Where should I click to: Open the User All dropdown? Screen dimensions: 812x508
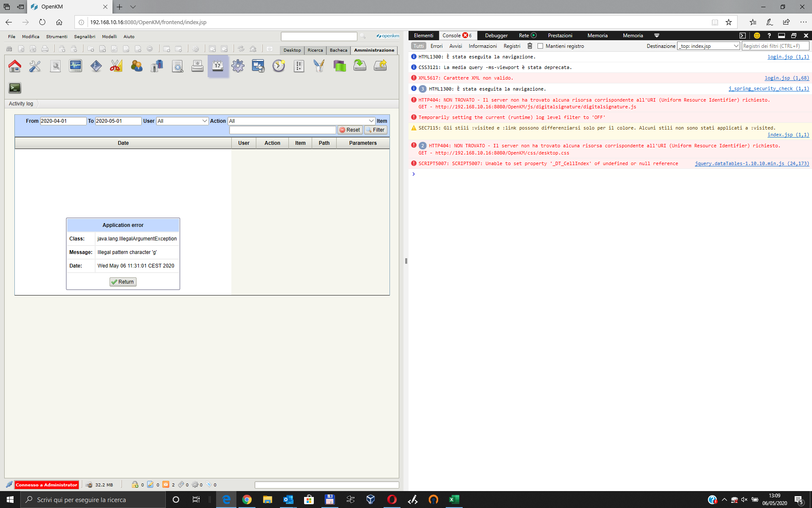[x=182, y=121]
